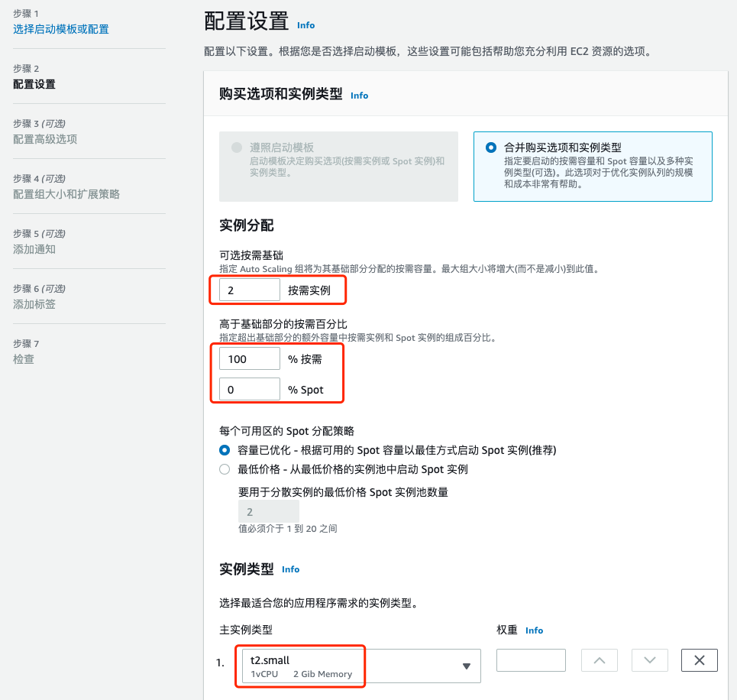The width and height of the screenshot is (737, 700).
Task: Click the empty 权重 input field
Action: point(531,659)
